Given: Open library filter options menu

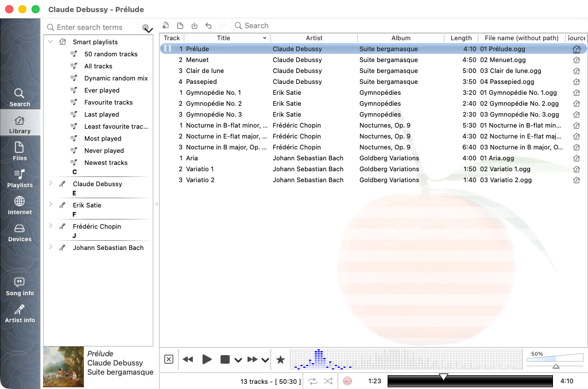Looking at the screenshot, I should pos(147,28).
